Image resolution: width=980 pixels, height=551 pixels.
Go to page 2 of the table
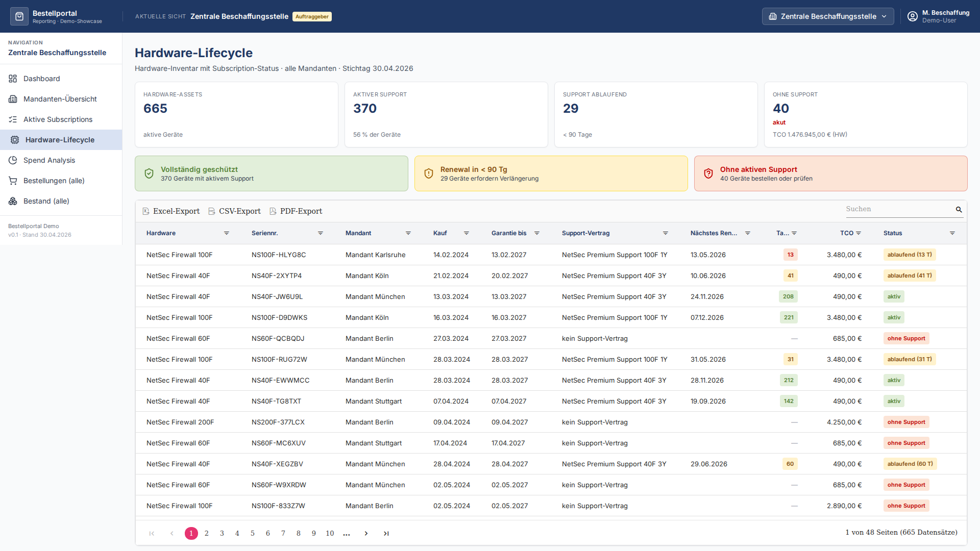point(207,534)
